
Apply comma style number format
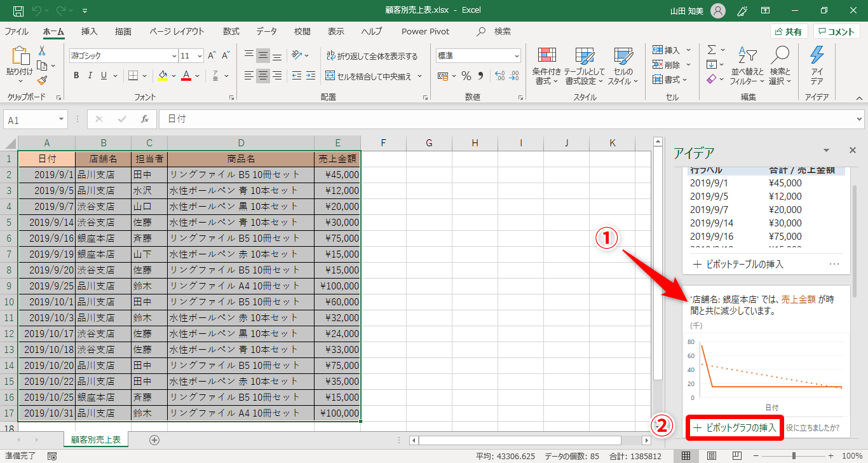coord(481,76)
